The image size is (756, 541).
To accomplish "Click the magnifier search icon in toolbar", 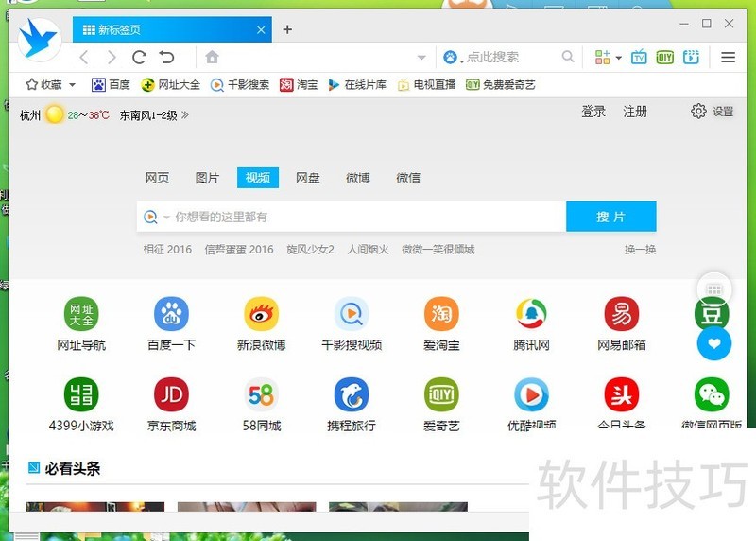I will pos(568,57).
